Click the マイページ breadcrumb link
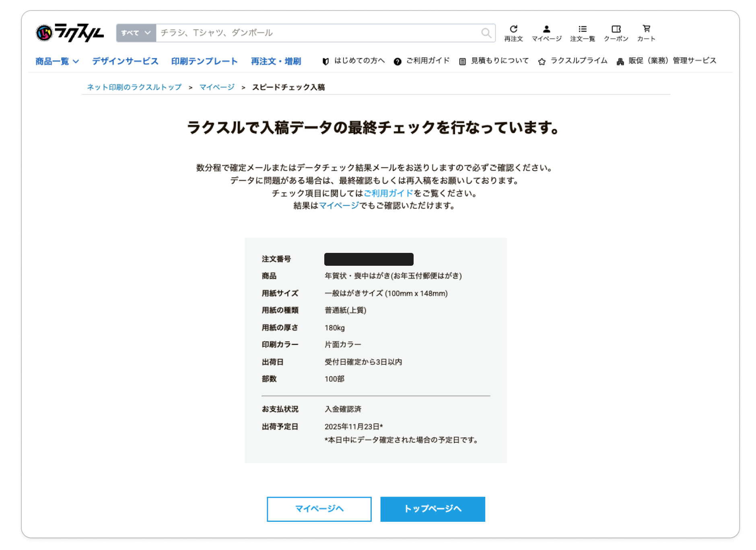The image size is (756, 550). coord(217,87)
